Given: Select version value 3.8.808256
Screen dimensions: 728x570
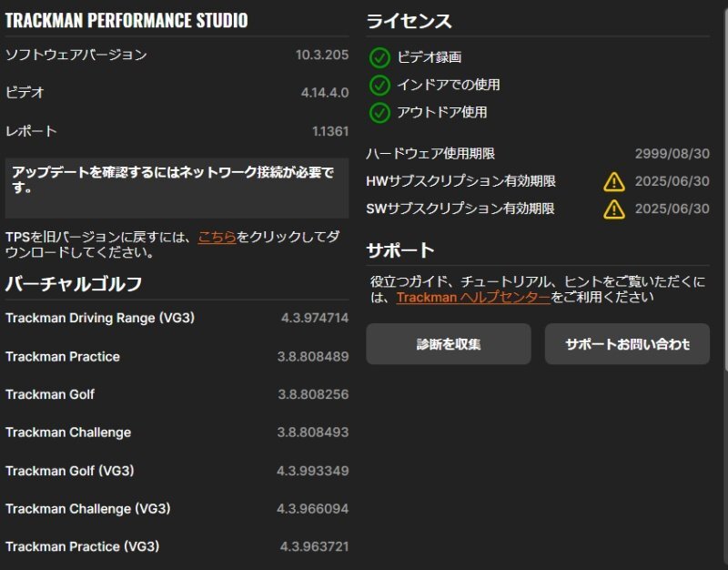Looking at the screenshot, I should (x=313, y=394).
